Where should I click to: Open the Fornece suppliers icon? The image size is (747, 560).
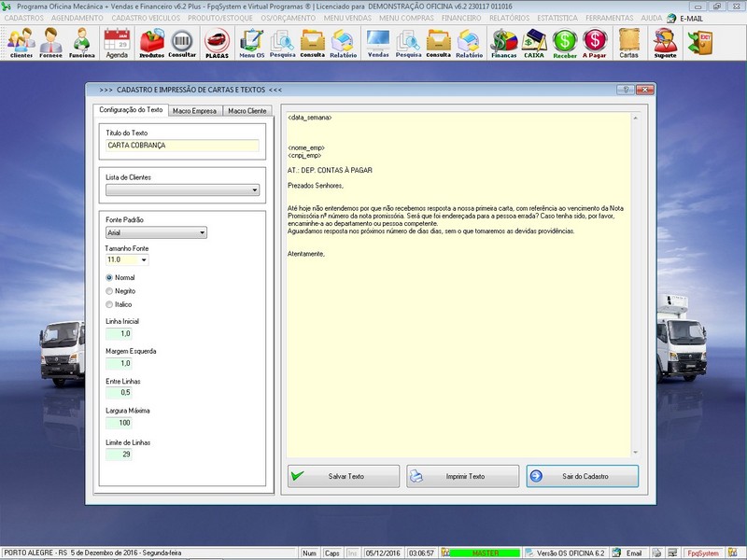coord(50,43)
